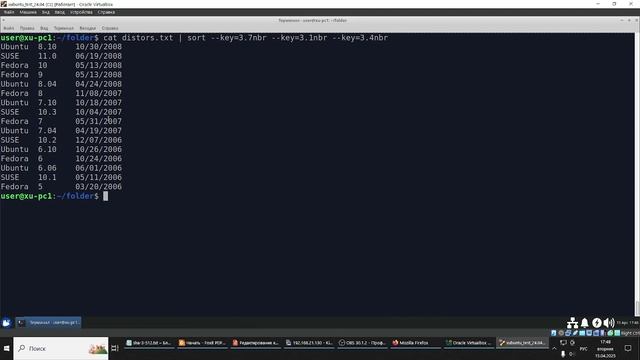Switch to 192.168 taskbar button
This screenshot has width=640, height=360.
click(x=309, y=343)
